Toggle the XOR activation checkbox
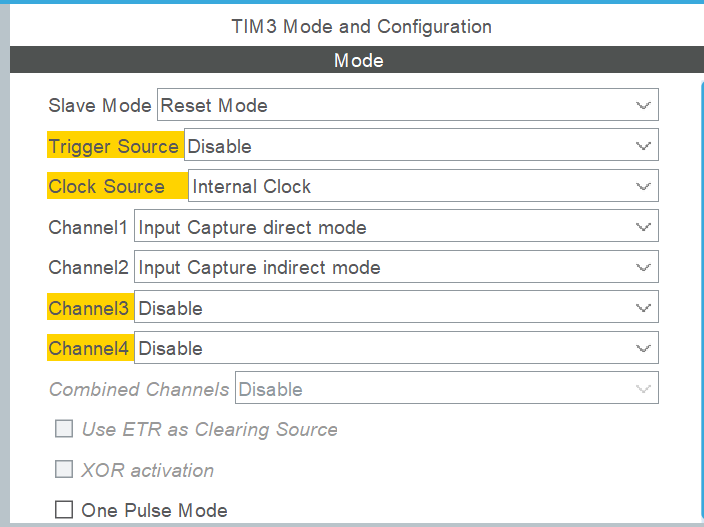The width and height of the screenshot is (704, 527). click(x=64, y=470)
